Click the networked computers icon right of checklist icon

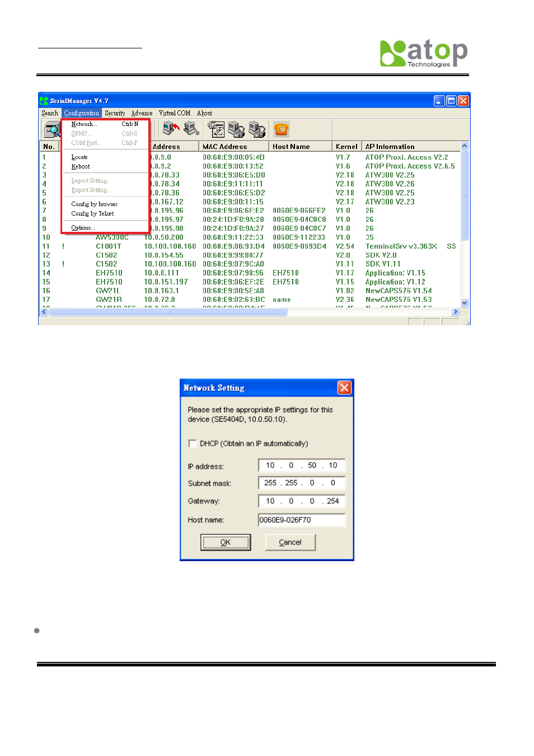click(x=236, y=129)
